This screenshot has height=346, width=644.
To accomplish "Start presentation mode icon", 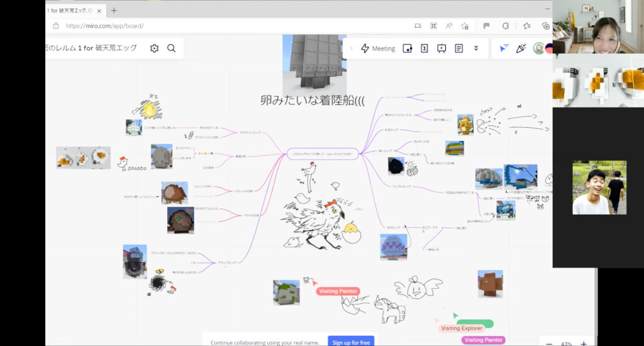I will point(441,48).
